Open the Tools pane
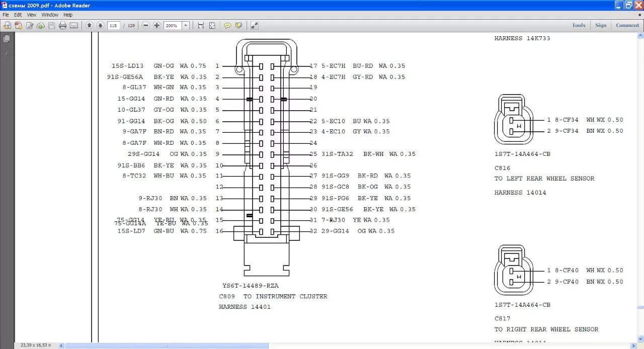The width and height of the screenshot is (644, 349). 579,25
